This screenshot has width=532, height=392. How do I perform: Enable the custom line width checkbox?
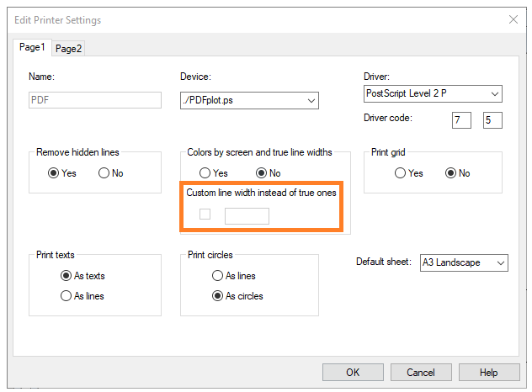pyautogui.click(x=205, y=215)
